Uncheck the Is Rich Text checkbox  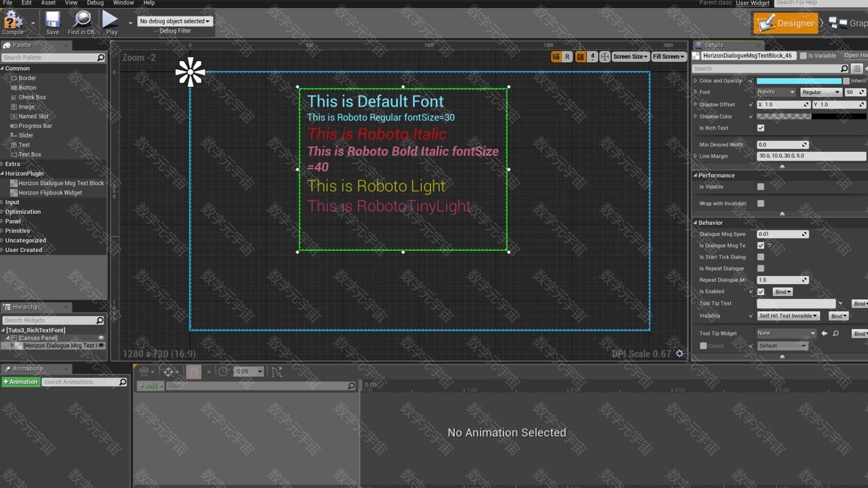(x=761, y=128)
